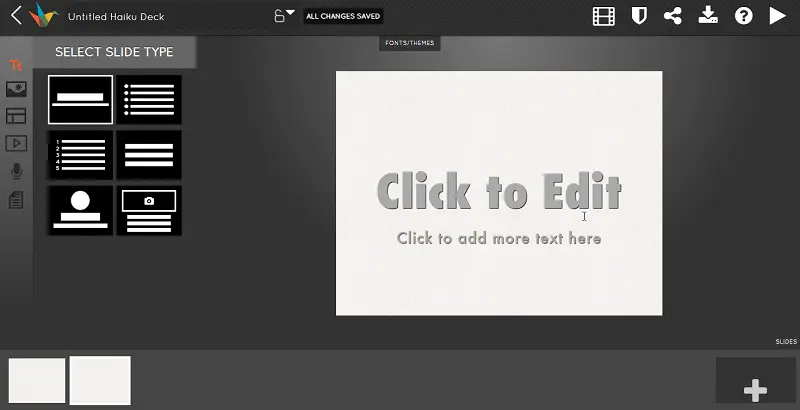Open the video embed sidebar icon
Image resolution: width=800 pixels, height=410 pixels.
tap(16, 144)
